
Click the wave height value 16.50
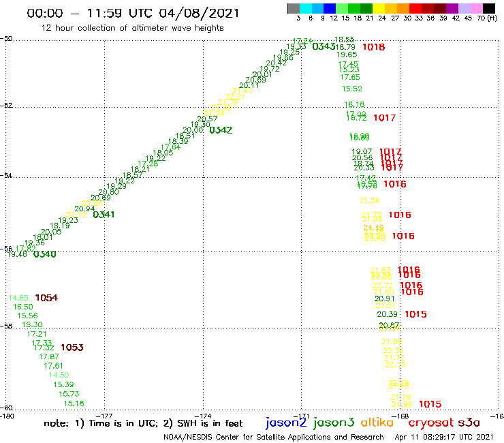(x=23, y=307)
